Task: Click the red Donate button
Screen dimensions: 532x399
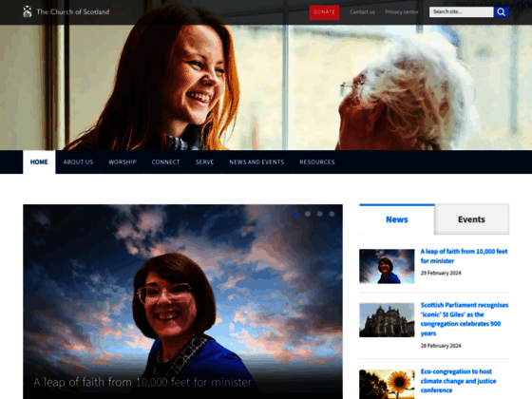Action: pos(324,12)
